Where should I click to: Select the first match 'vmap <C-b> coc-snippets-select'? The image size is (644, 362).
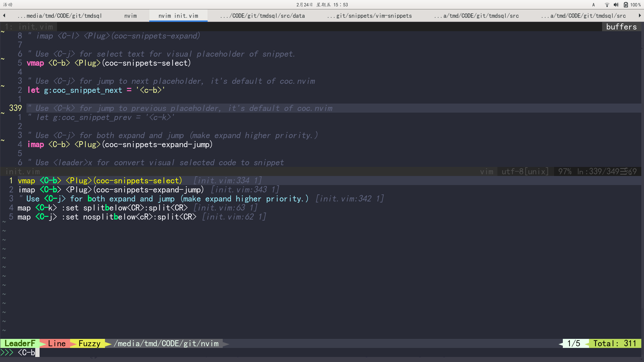pos(100,180)
